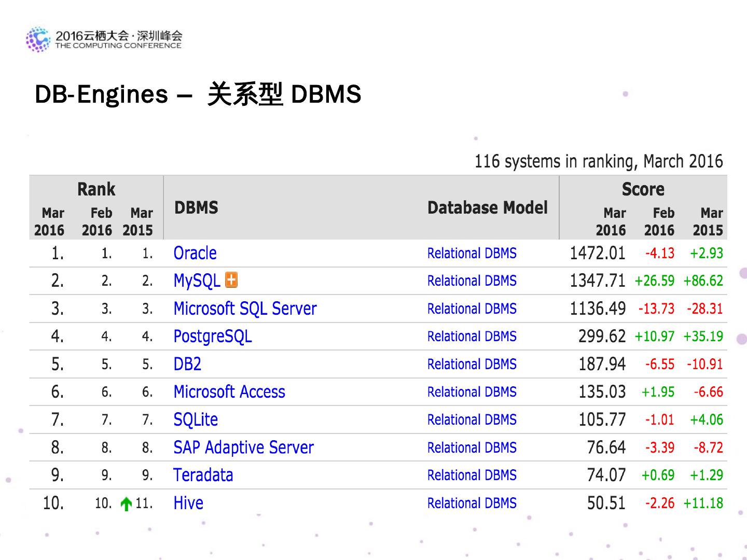
Task: Open the SAP Adaptive Server link
Action: 244,447
